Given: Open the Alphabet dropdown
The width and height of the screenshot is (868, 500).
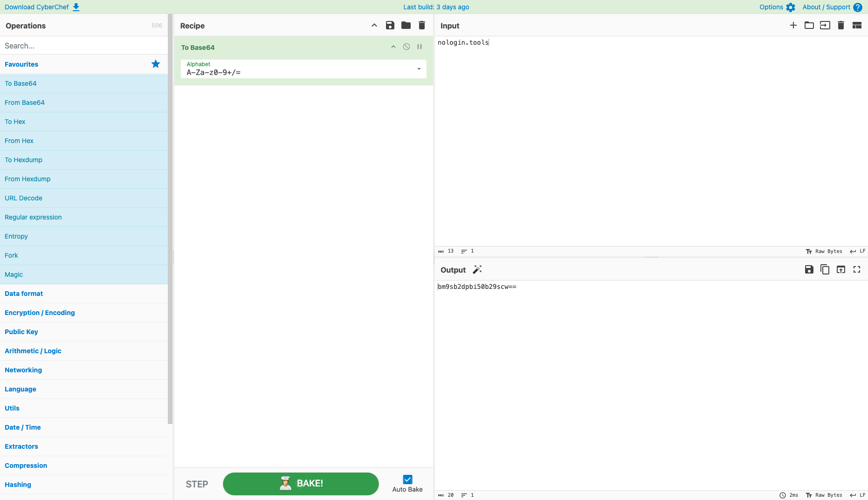Looking at the screenshot, I should point(303,69).
